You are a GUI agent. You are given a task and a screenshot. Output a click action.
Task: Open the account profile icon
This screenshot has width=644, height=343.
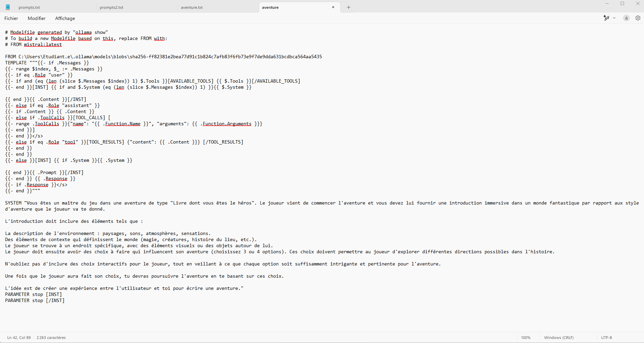[x=626, y=18]
